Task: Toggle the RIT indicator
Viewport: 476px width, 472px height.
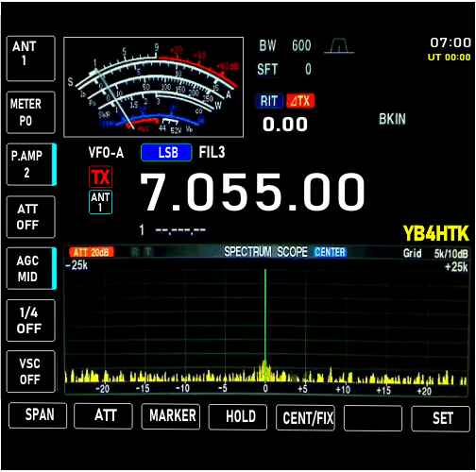Action: pyautogui.click(x=269, y=101)
